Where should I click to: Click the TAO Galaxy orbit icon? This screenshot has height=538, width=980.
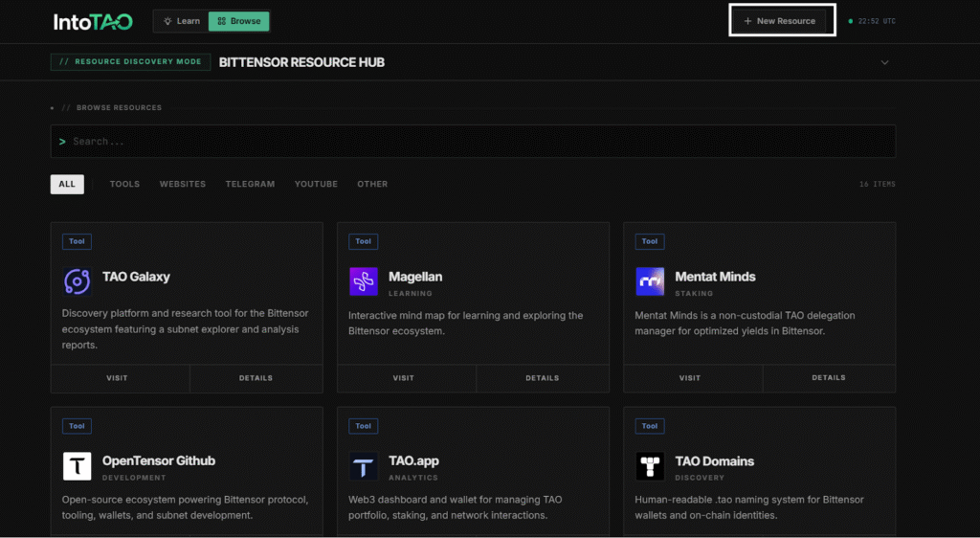(x=77, y=281)
